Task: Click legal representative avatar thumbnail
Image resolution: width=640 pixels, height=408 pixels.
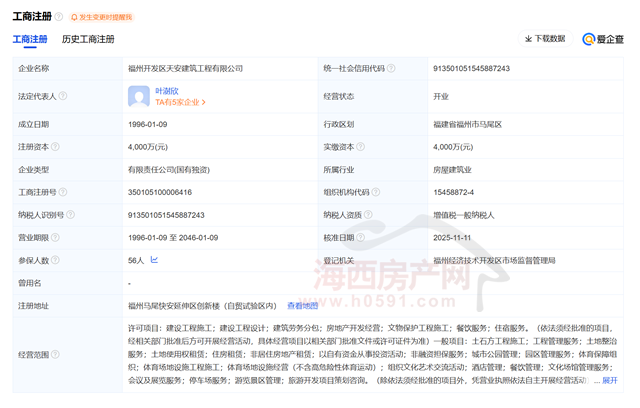Action: pos(139,96)
